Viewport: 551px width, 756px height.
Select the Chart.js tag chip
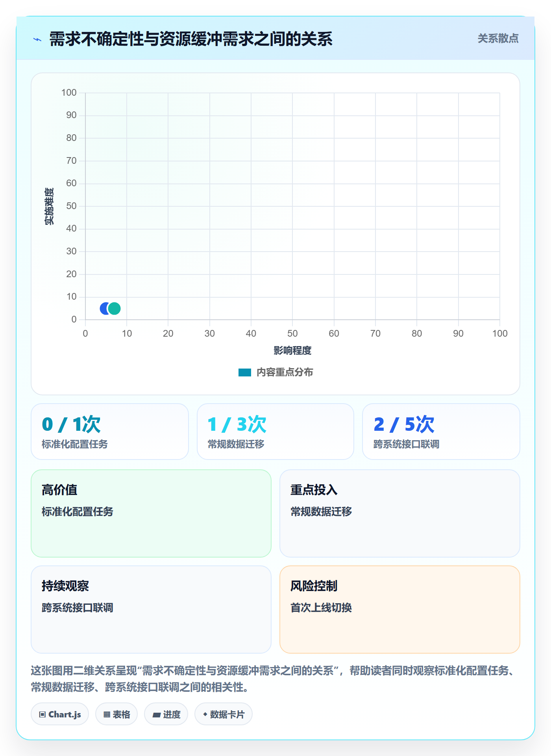60,714
